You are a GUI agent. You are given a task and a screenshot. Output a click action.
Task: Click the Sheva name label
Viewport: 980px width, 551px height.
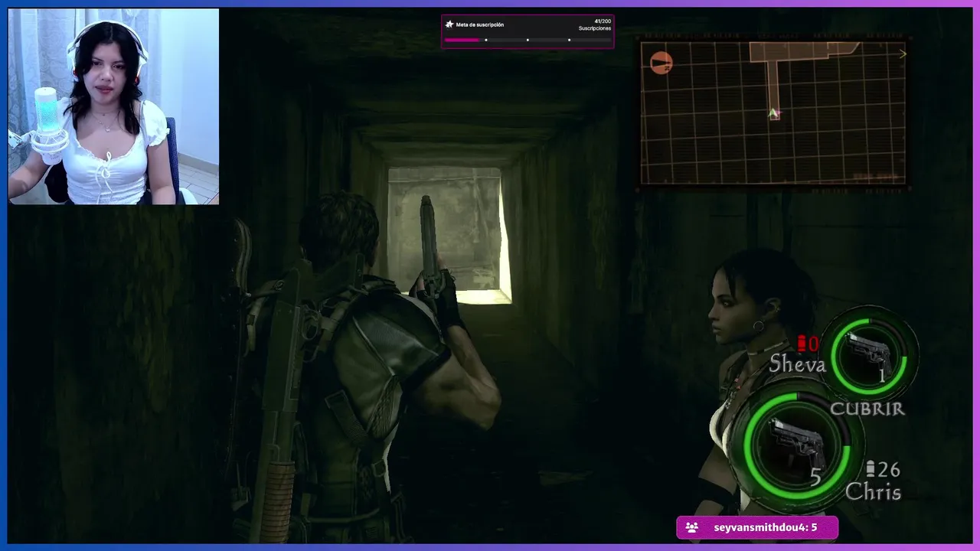pos(797,364)
